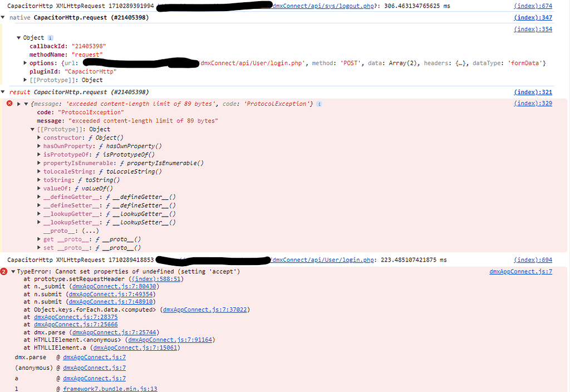Open source link (index):674

tap(533, 6)
